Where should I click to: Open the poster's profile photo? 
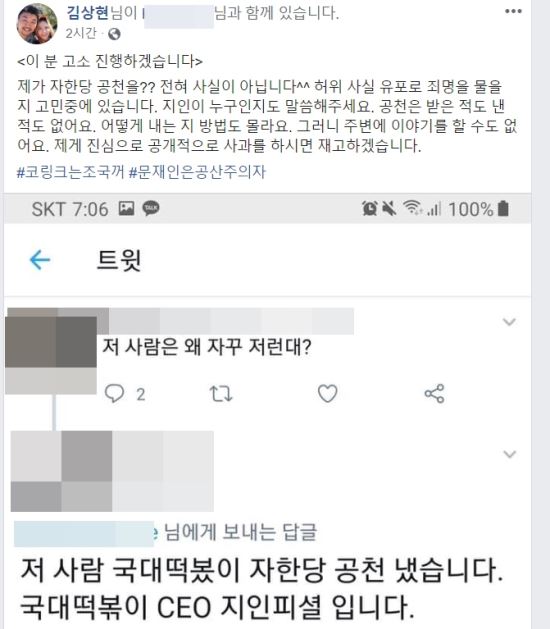(x=37, y=24)
